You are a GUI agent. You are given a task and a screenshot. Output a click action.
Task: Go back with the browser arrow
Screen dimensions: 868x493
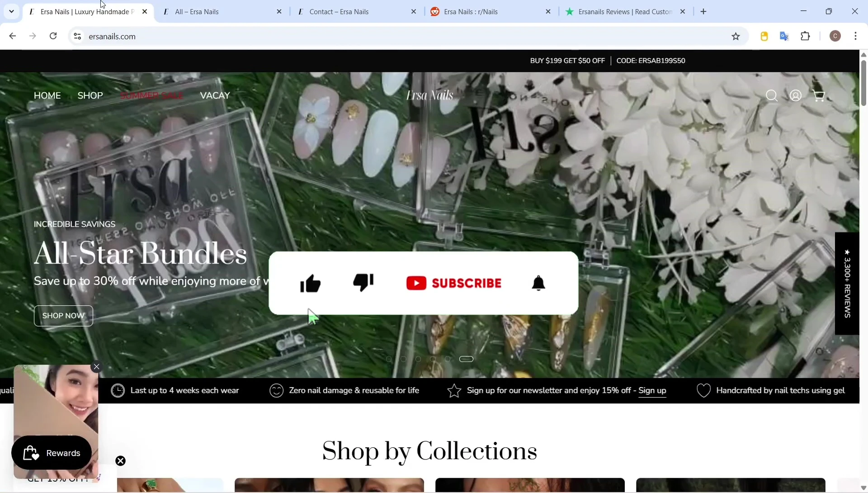13,36
